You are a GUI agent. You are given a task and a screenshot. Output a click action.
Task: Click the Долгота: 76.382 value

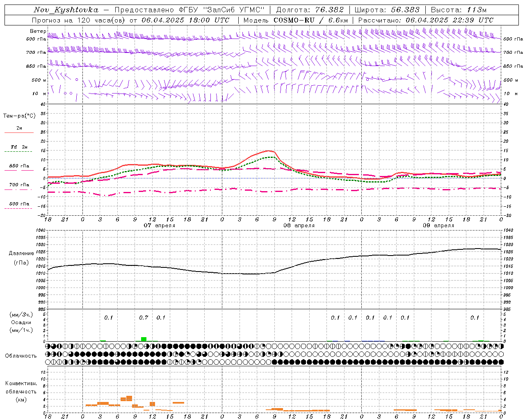(x=310, y=10)
